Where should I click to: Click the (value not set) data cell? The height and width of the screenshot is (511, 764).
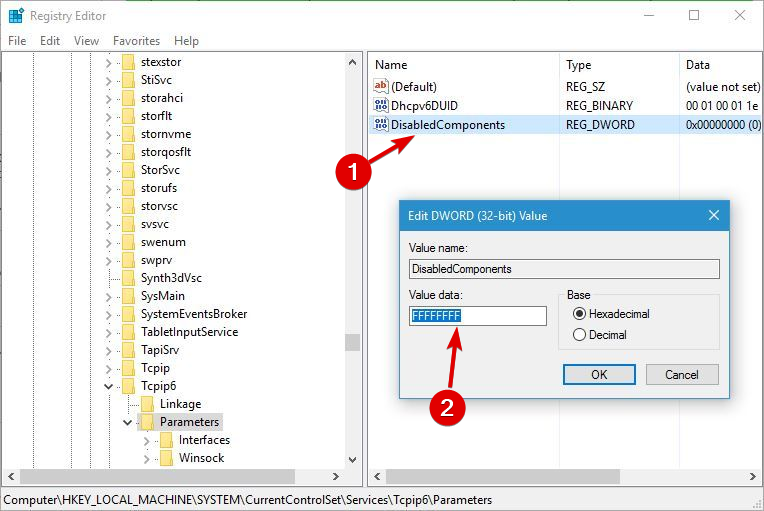click(x=723, y=87)
